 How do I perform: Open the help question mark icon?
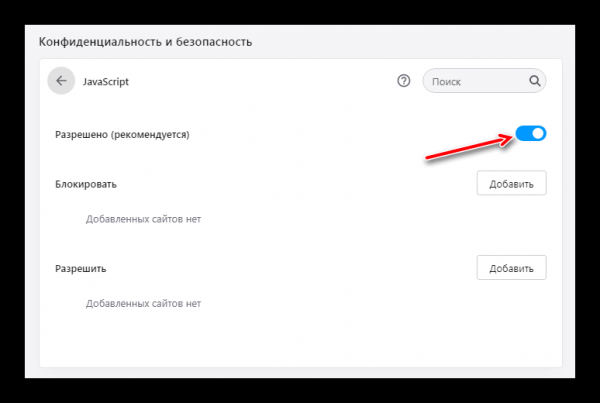tap(403, 81)
